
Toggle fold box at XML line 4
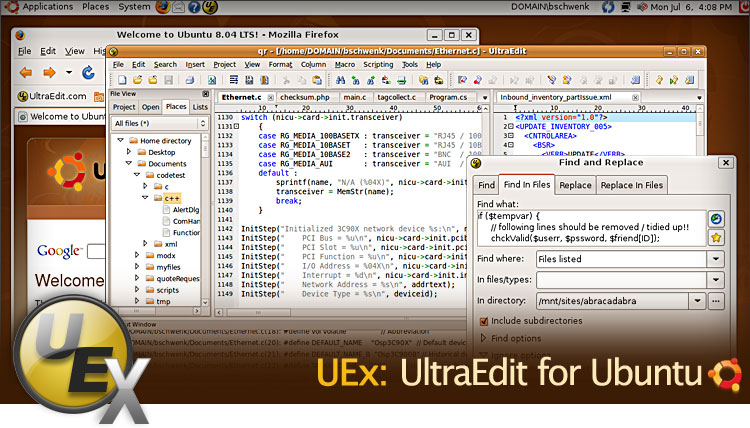tap(510, 145)
